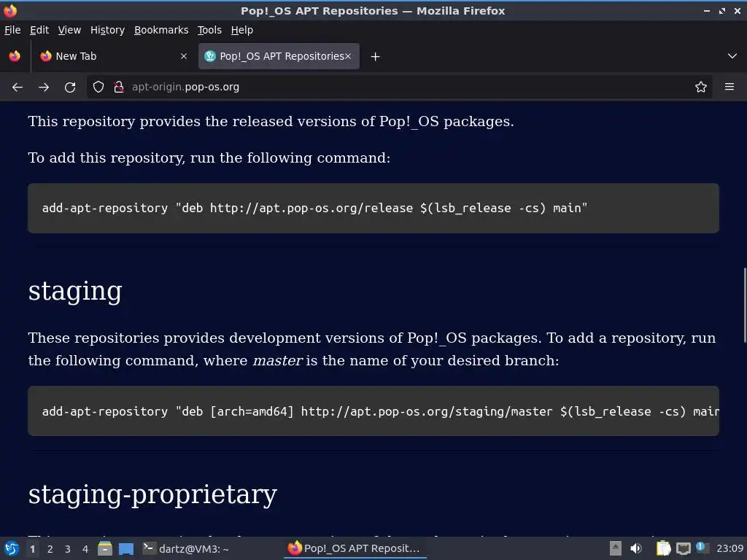The image size is (747, 560).
Task: Open network status tray icon
Action: coord(683,548)
